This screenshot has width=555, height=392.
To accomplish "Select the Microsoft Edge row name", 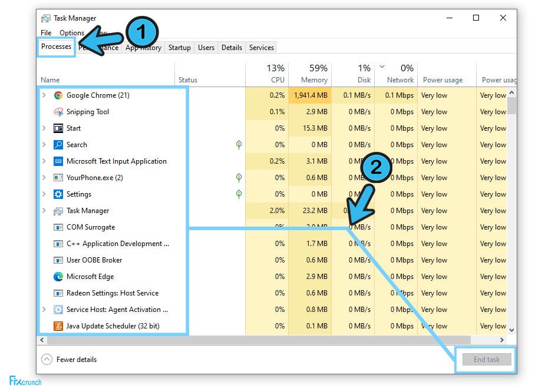I will pos(90,277).
